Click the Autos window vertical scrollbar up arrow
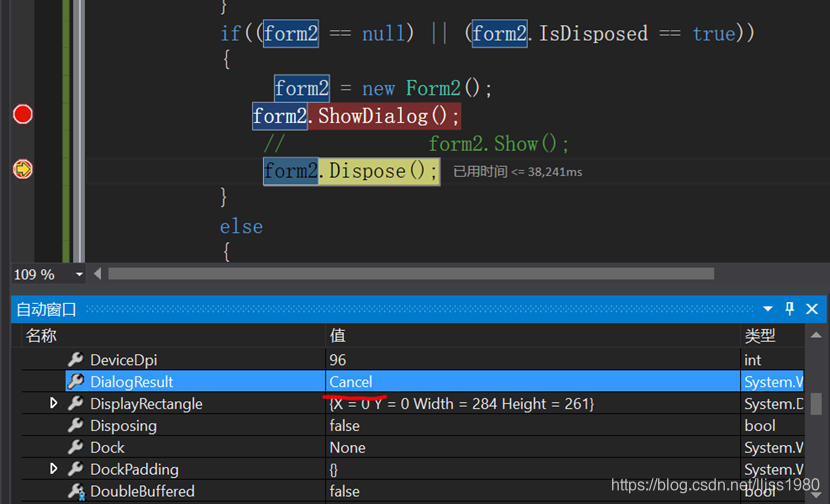 pos(816,335)
